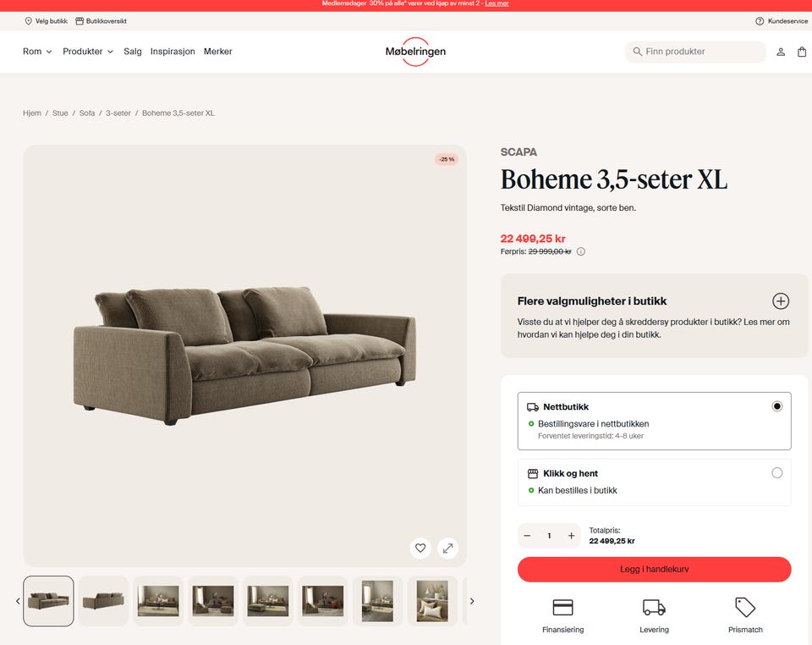The image size is (812, 645).
Task: Increase quantity with the plus button
Action: (x=571, y=536)
